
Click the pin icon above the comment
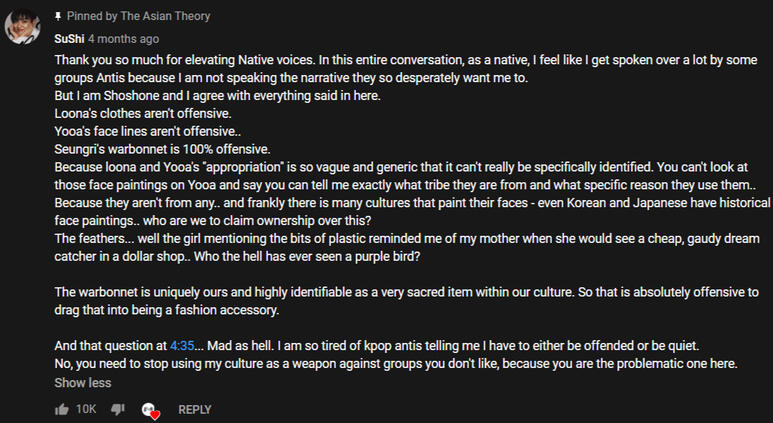(x=57, y=17)
